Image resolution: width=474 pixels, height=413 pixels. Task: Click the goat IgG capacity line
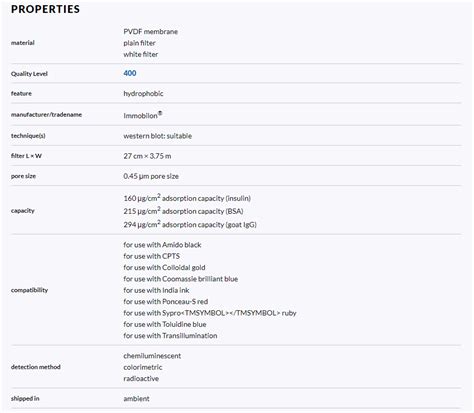pyautogui.click(x=190, y=224)
